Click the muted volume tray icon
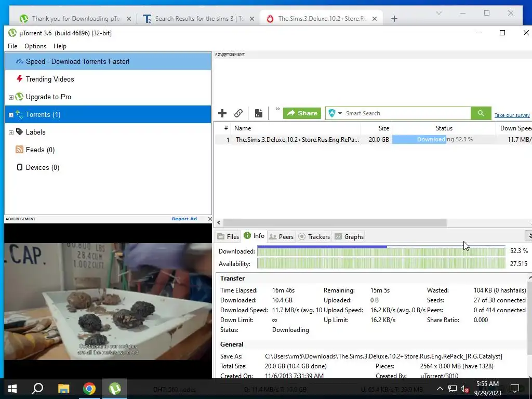The height and width of the screenshot is (399, 532). click(x=464, y=389)
